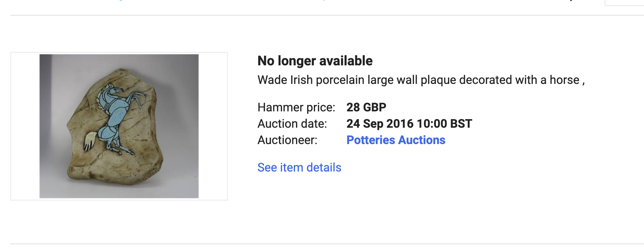The height and width of the screenshot is (248, 644).
Task: Select the Wade Irish porcelain title text
Action: click(x=421, y=80)
